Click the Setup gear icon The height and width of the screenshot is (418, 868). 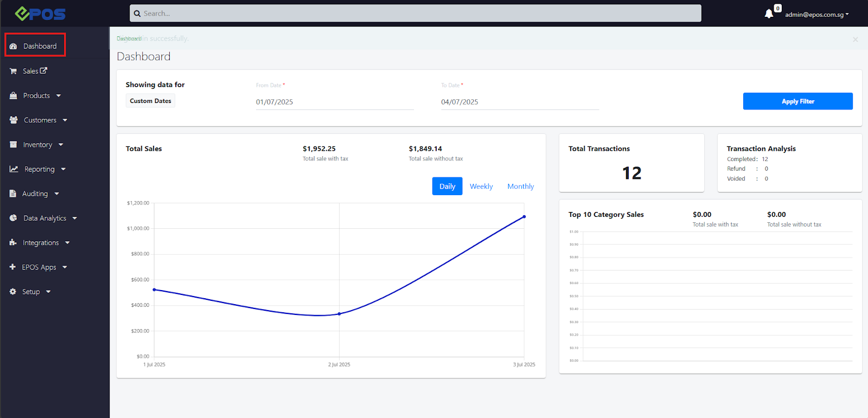point(12,292)
